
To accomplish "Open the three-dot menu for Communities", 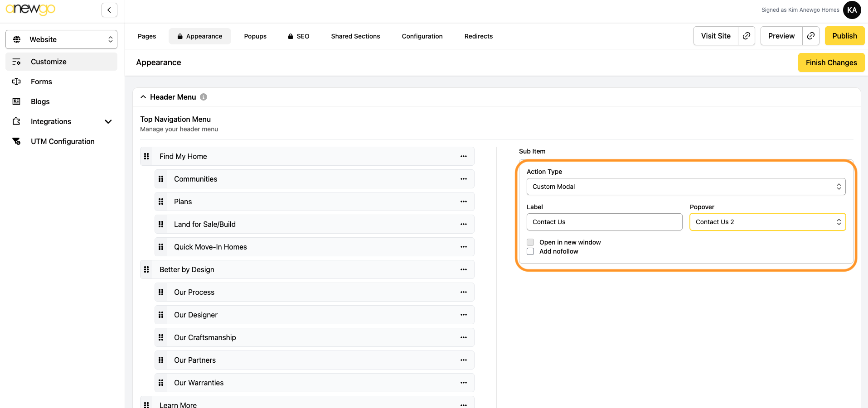I will coord(463,179).
